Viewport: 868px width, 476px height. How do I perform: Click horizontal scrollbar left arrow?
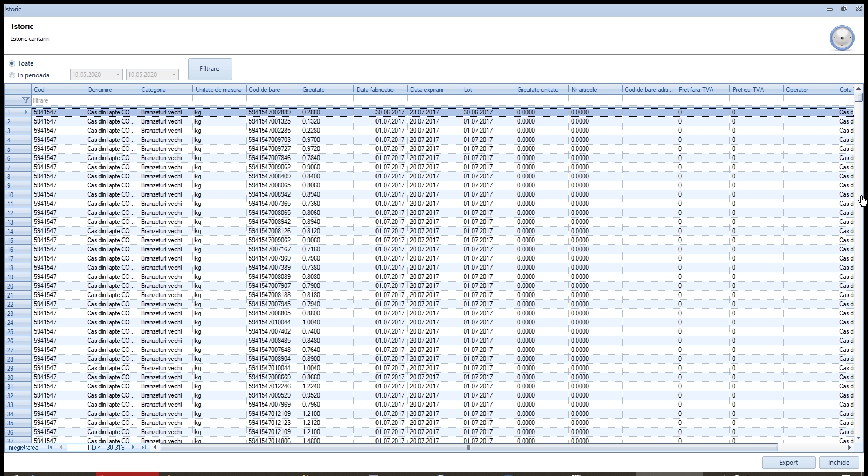156,448
